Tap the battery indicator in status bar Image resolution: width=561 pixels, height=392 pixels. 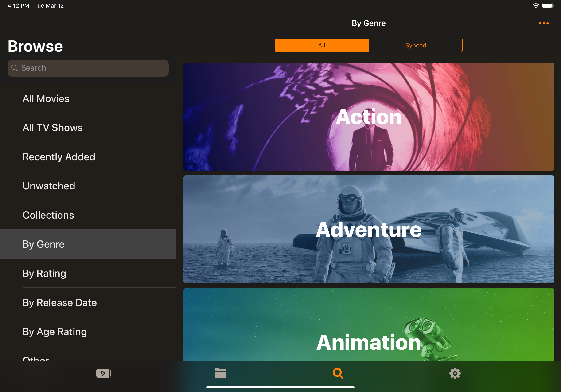547,6
